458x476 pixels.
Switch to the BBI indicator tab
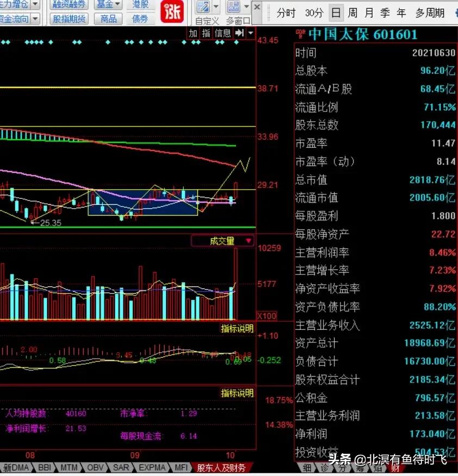click(45, 468)
